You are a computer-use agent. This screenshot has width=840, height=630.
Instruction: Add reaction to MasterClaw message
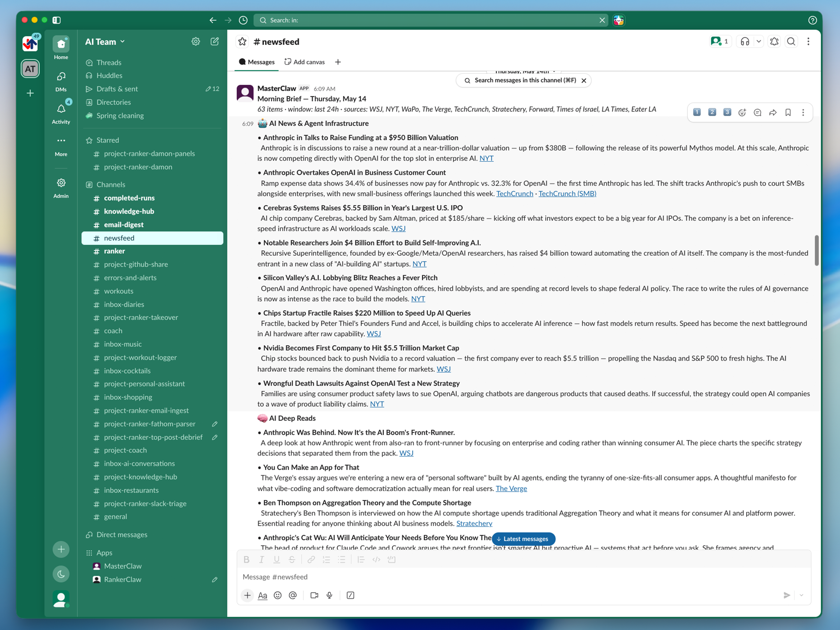coord(742,112)
